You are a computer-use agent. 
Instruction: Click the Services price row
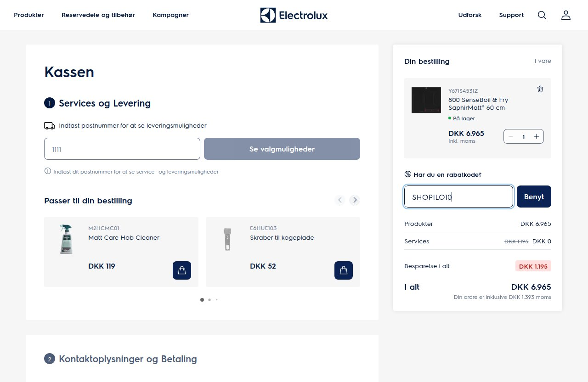pyautogui.click(x=478, y=241)
